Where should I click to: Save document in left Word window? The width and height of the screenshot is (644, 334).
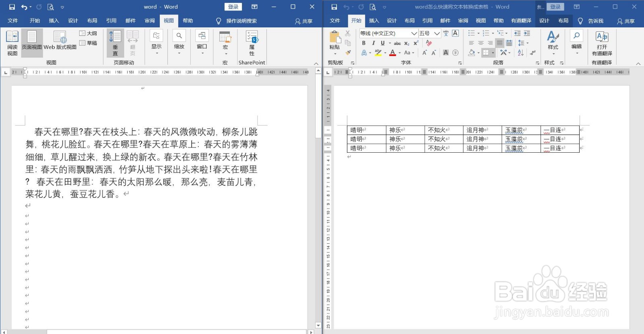12,7
